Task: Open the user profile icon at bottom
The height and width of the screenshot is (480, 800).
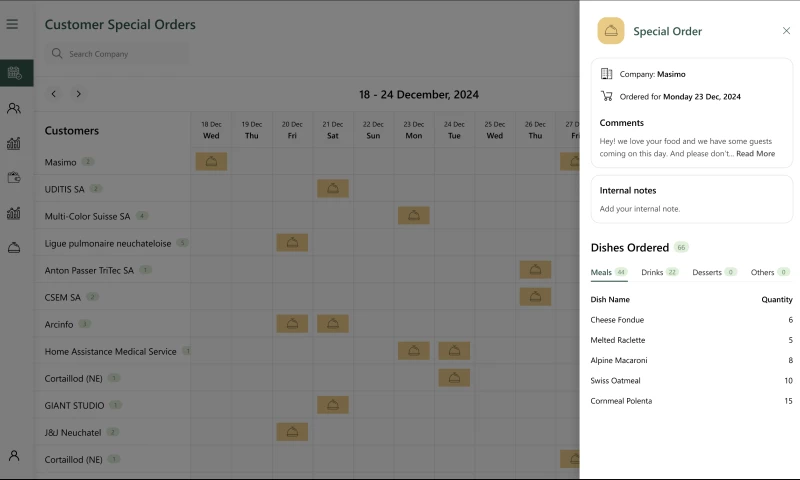Action: pyautogui.click(x=14, y=456)
